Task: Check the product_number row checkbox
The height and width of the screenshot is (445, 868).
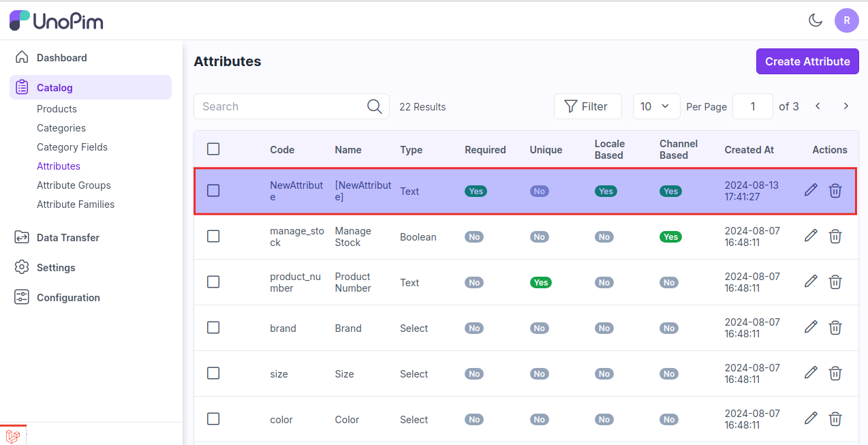Action: pos(213,282)
